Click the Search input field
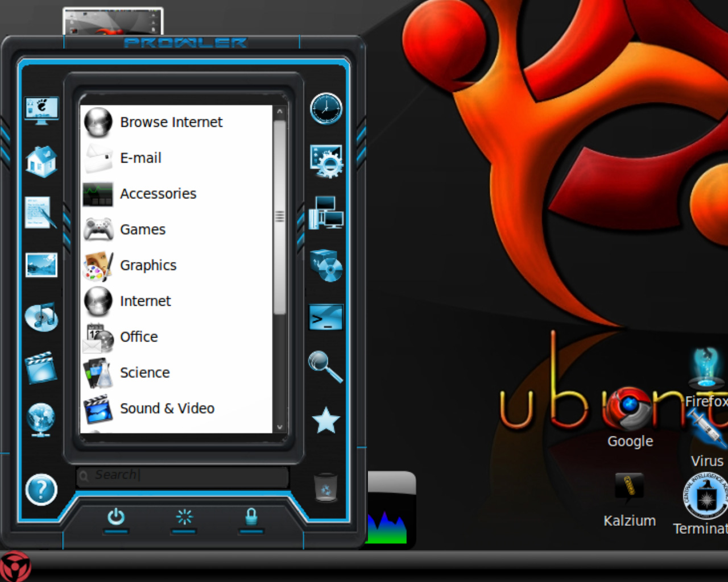This screenshot has width=728, height=582. (x=183, y=475)
